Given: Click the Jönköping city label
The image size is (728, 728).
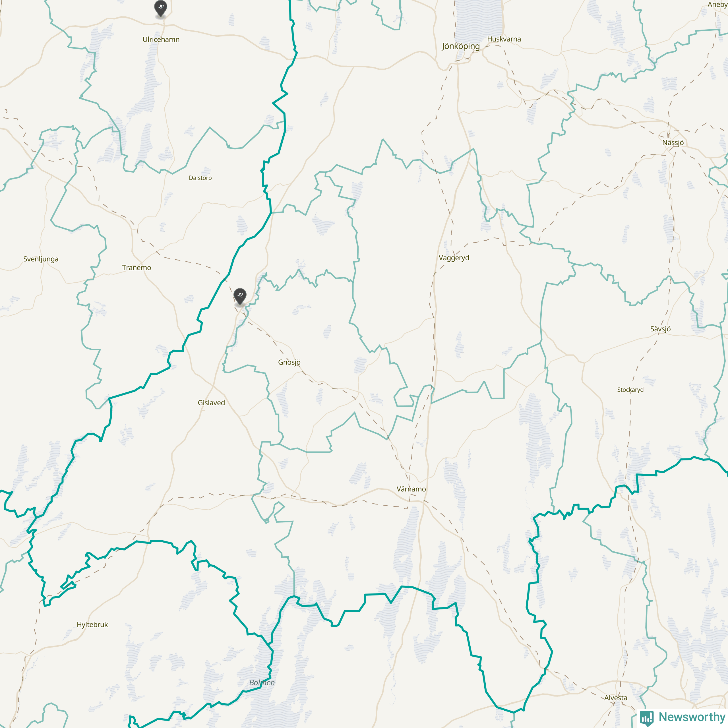Looking at the screenshot, I should point(461,46).
